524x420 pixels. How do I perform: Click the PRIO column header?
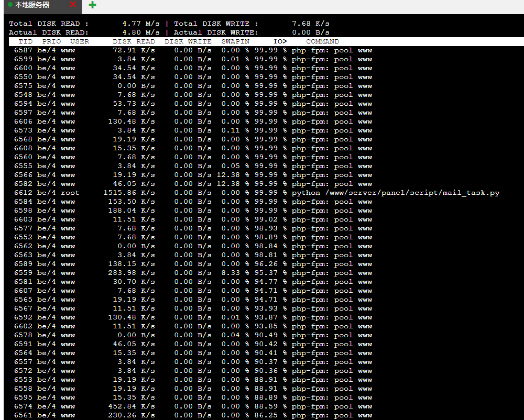point(51,41)
